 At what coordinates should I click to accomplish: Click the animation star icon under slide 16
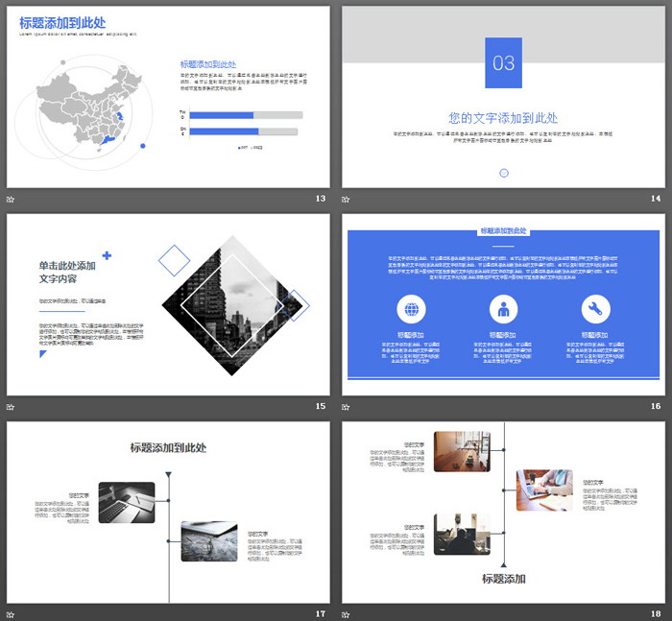[347, 407]
